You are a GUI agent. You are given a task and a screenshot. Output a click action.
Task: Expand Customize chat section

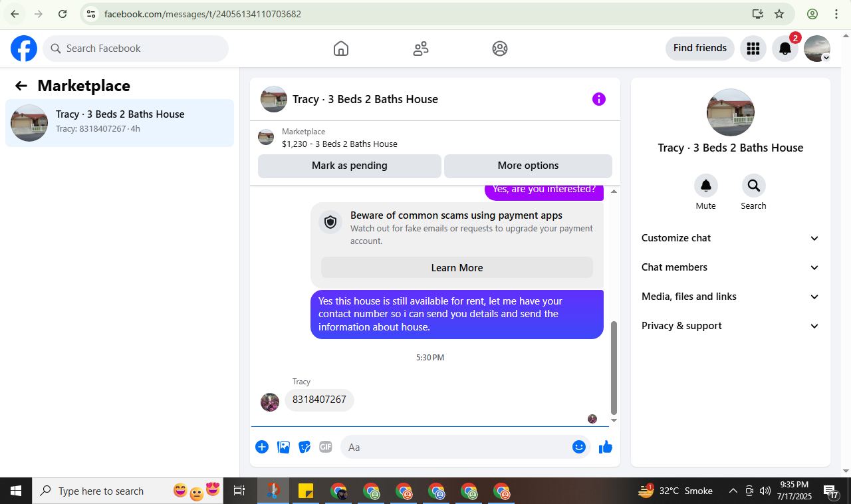pyautogui.click(x=731, y=238)
